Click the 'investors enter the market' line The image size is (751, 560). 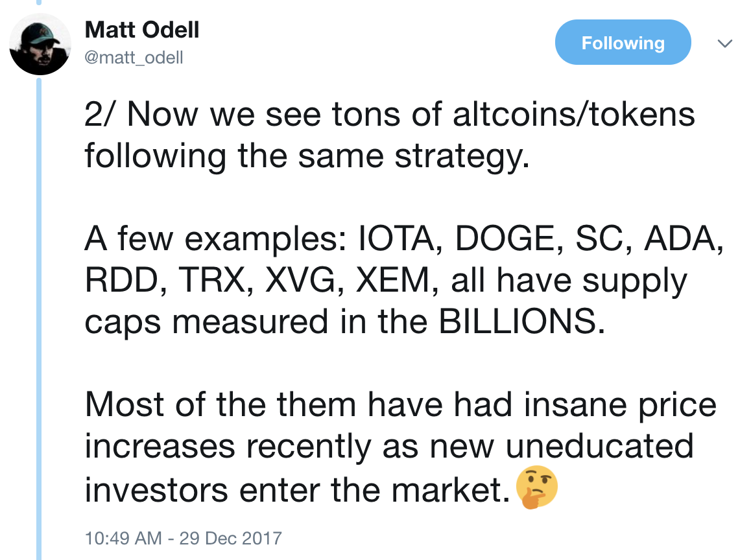pyautogui.click(x=297, y=490)
